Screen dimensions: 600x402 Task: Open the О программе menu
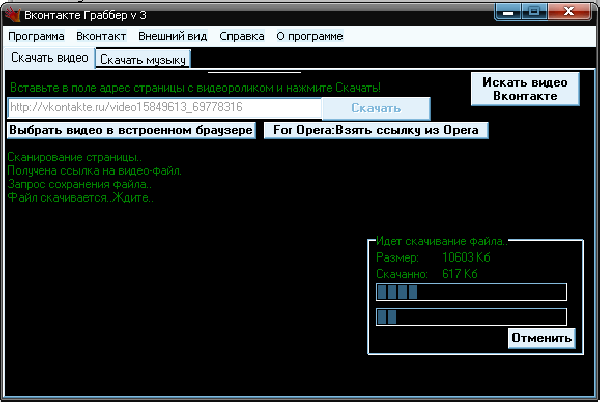[x=310, y=36]
